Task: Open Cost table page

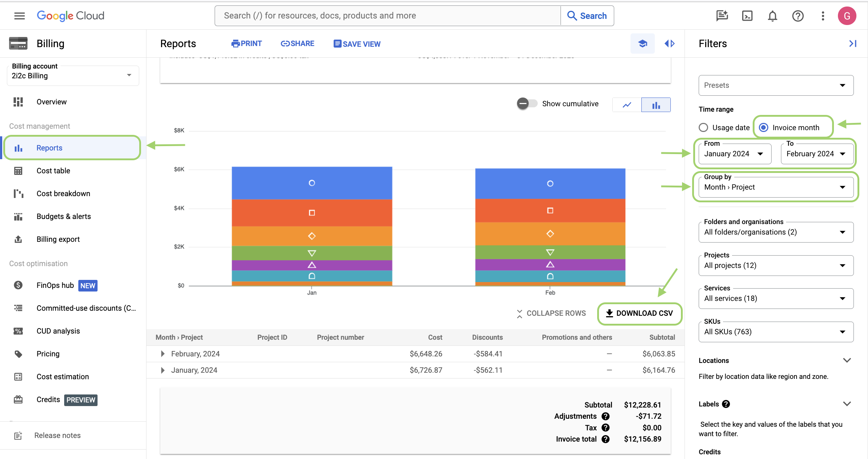Action: click(53, 171)
